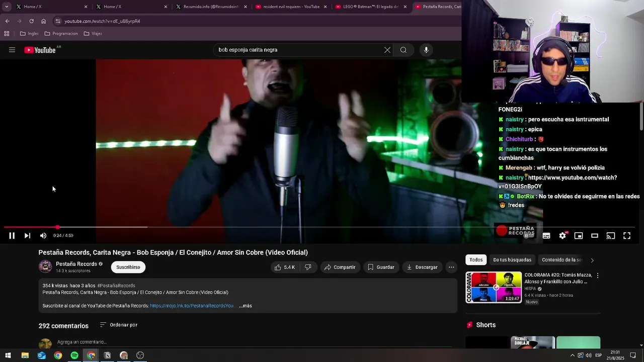The height and width of the screenshot is (362, 644).
Task: Switch to Resumido.info browser tab
Action: point(210,7)
